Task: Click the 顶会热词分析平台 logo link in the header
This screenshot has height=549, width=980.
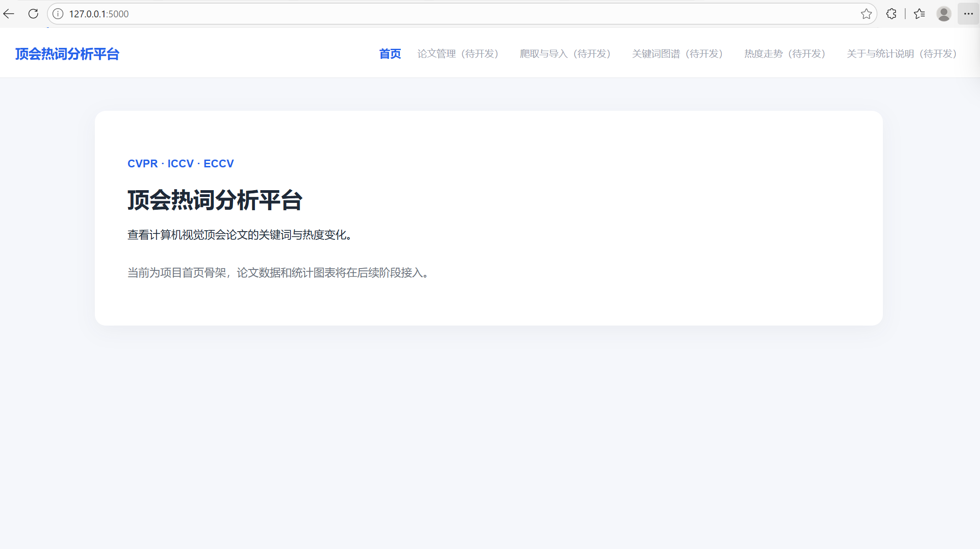Action: [67, 54]
